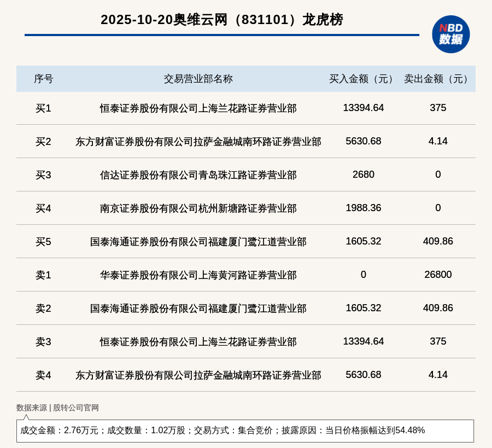Click the 买入金额（元） column header
Image resolution: width=492 pixels, height=448 pixels.
[x=363, y=79]
